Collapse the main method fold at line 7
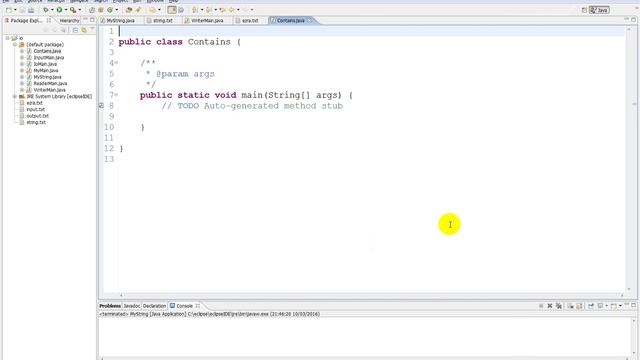Image resolution: width=640 pixels, height=360 pixels. pyautogui.click(x=116, y=95)
